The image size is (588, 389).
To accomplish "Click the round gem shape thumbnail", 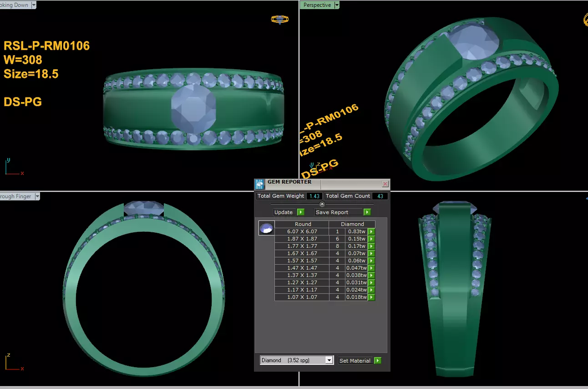I will 267,228.
